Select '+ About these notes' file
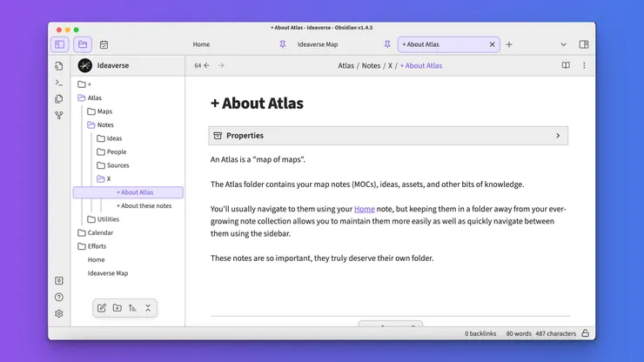 point(144,206)
